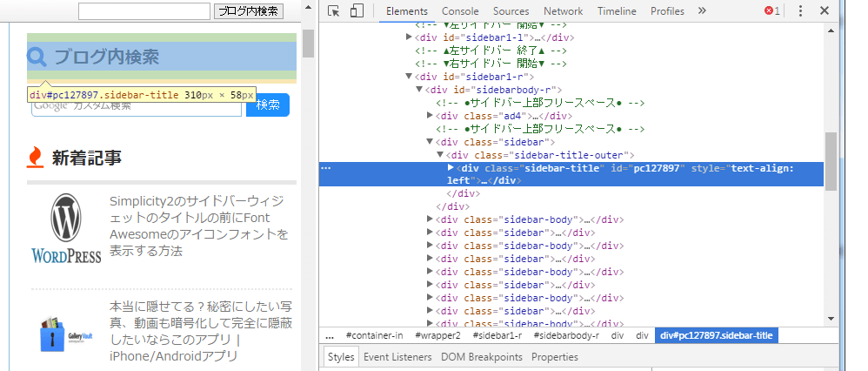This screenshot has height=371, width=868.
Task: Open the DevTools three-dot customize menu
Action: (800, 11)
